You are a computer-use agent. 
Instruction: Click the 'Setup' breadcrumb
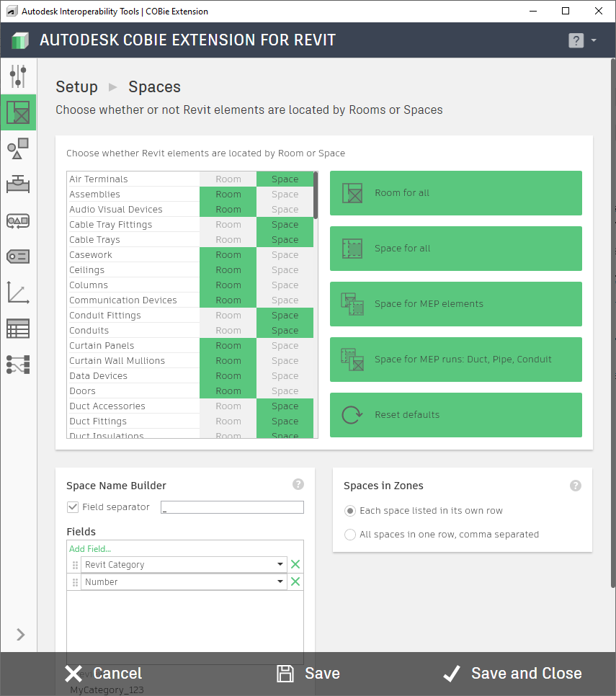(76, 87)
